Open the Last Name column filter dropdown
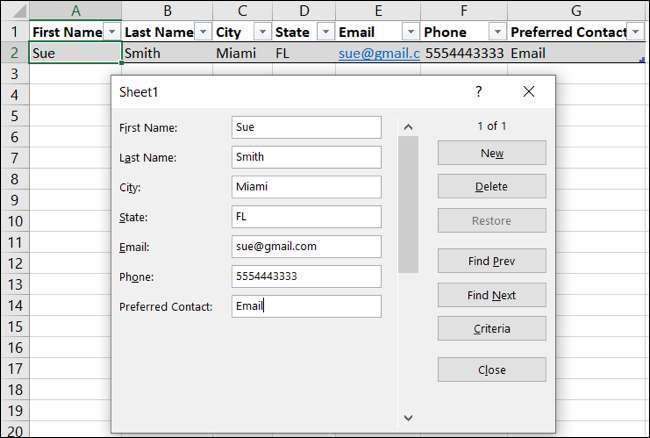The height and width of the screenshot is (438, 650). 202,32
